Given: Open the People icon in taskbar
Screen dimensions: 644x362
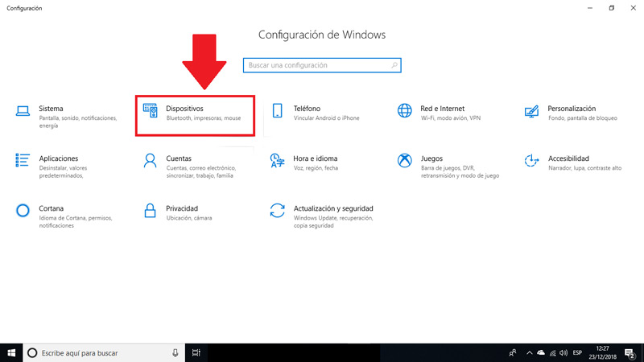Looking at the screenshot, I should coord(513,353).
